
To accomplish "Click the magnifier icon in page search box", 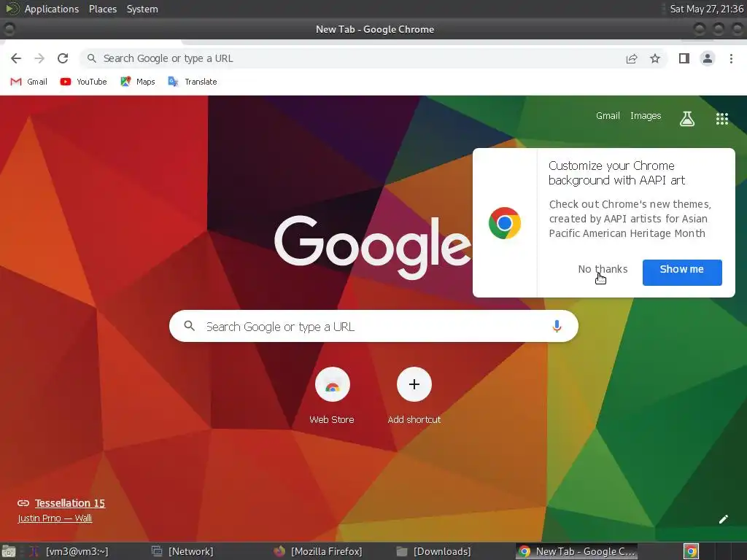I will [189, 326].
